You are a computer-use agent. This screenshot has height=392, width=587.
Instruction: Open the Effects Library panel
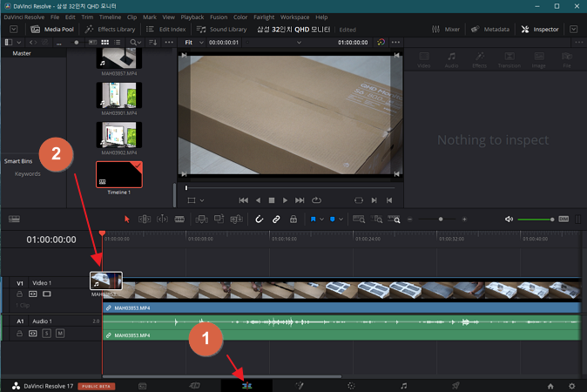[110, 30]
